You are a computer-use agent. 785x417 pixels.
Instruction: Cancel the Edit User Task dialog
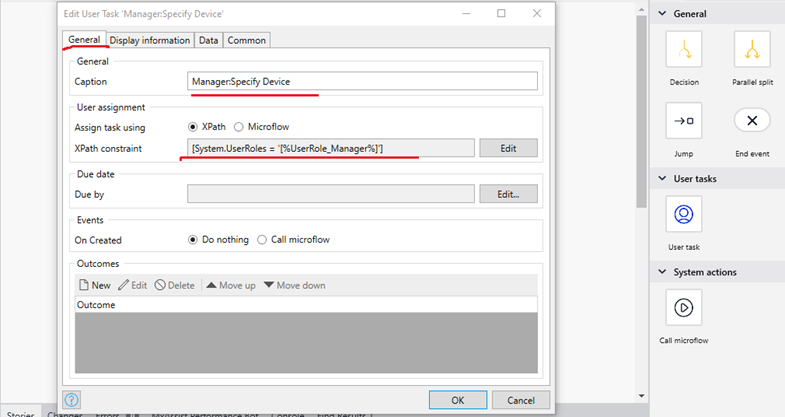click(x=521, y=400)
